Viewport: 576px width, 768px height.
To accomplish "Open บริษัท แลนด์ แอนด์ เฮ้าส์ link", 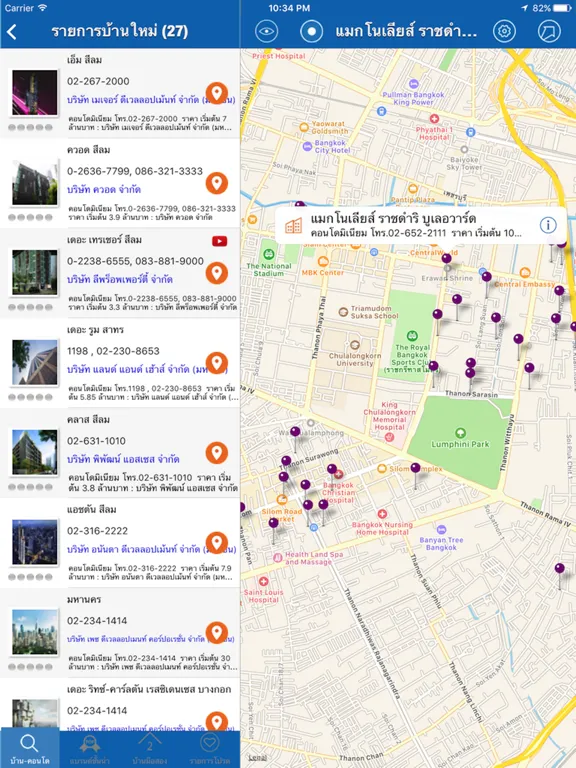I will tap(148, 369).
